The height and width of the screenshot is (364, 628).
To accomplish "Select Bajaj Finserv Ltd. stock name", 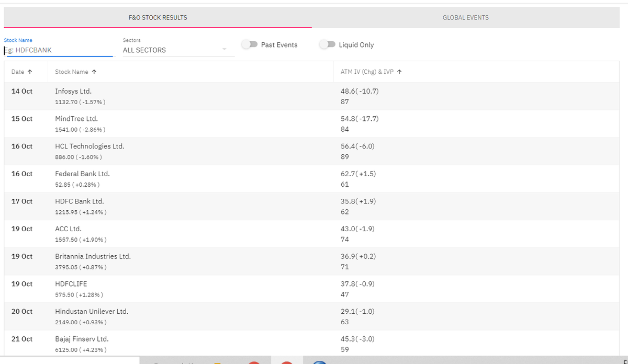I will (82, 339).
